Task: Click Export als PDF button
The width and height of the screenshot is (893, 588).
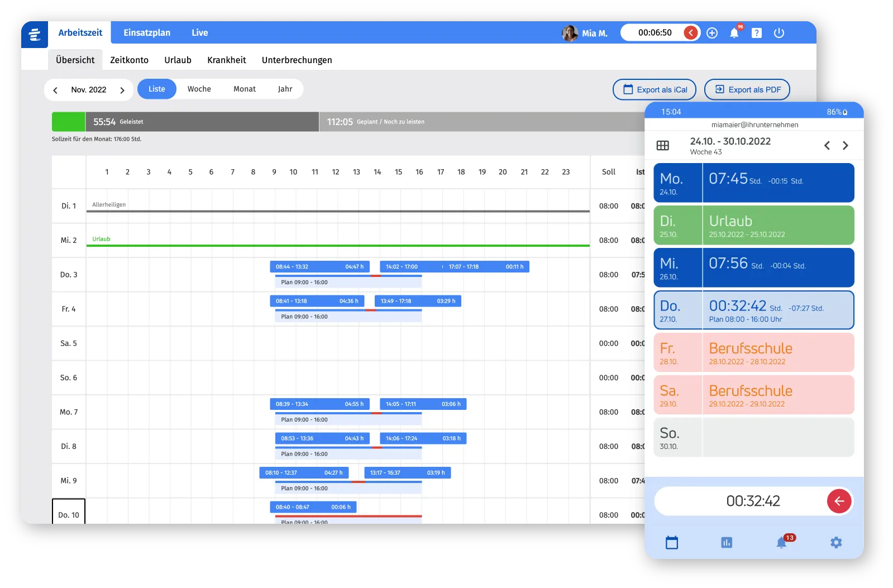Action: click(747, 90)
